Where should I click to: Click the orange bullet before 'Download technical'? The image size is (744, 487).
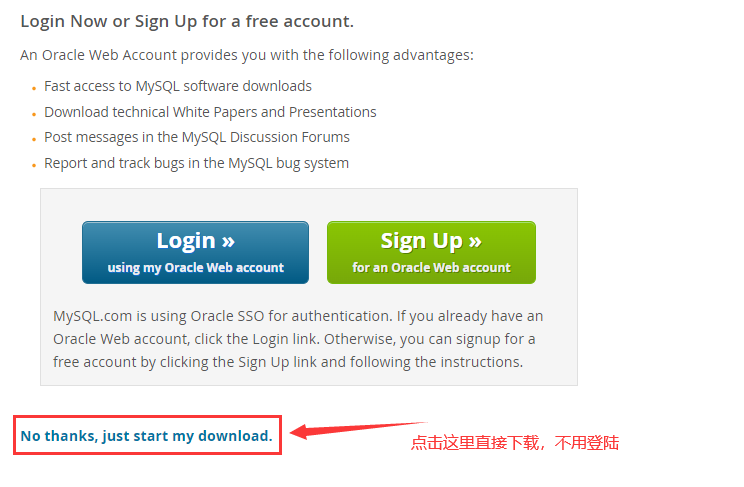(34, 114)
